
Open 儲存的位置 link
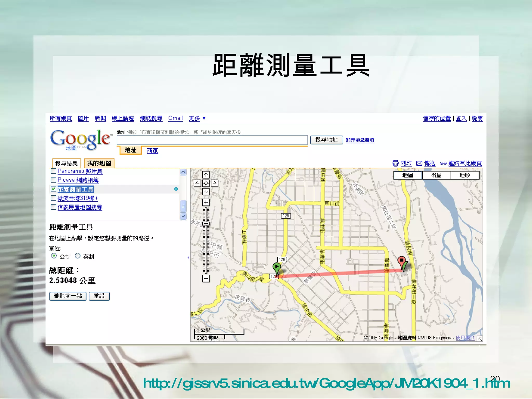pyautogui.click(x=437, y=118)
